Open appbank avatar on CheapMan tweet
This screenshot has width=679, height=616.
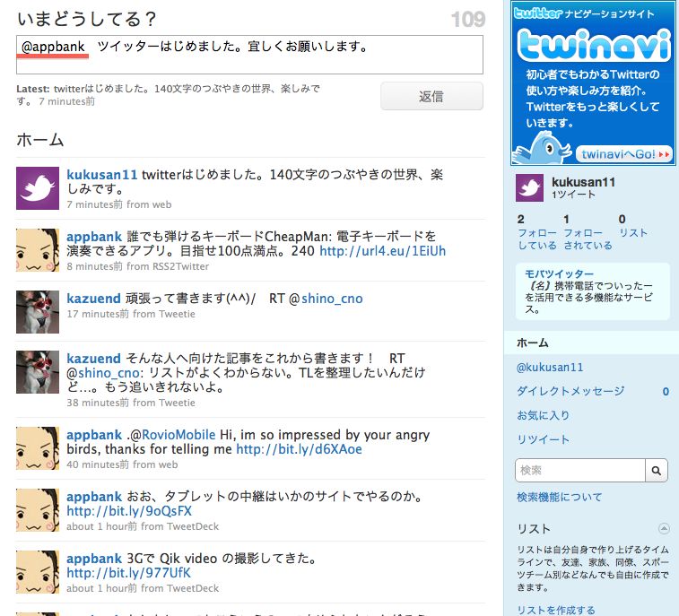coord(38,250)
